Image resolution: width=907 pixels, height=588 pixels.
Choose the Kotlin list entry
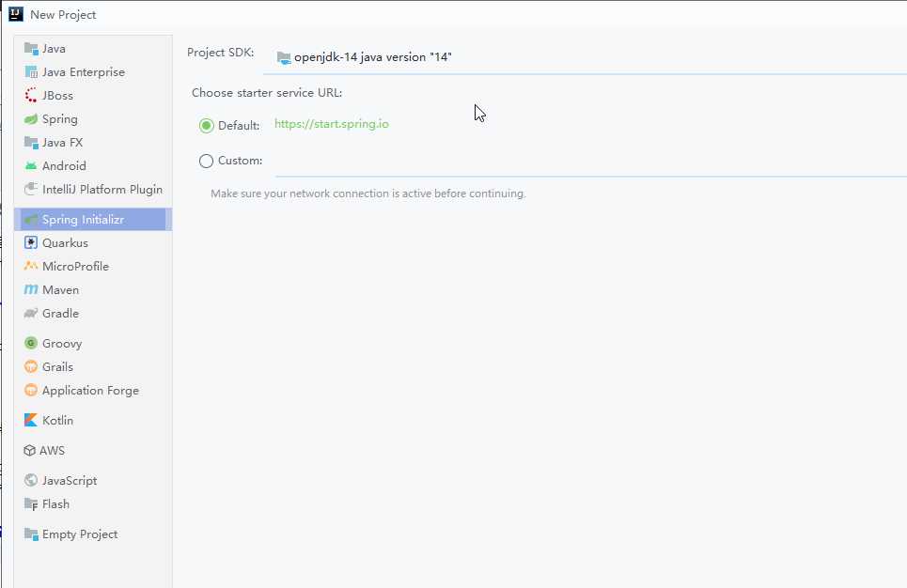point(93,420)
